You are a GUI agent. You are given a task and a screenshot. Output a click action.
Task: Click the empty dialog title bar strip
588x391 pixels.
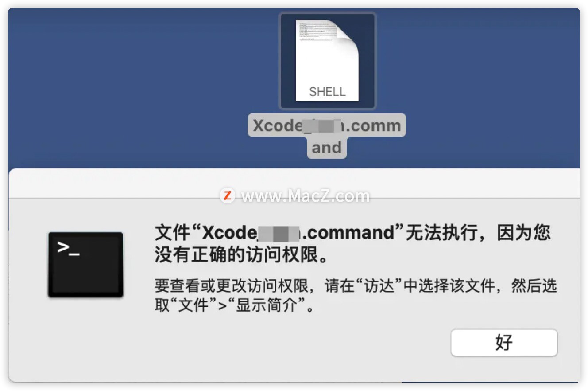pos(294,183)
